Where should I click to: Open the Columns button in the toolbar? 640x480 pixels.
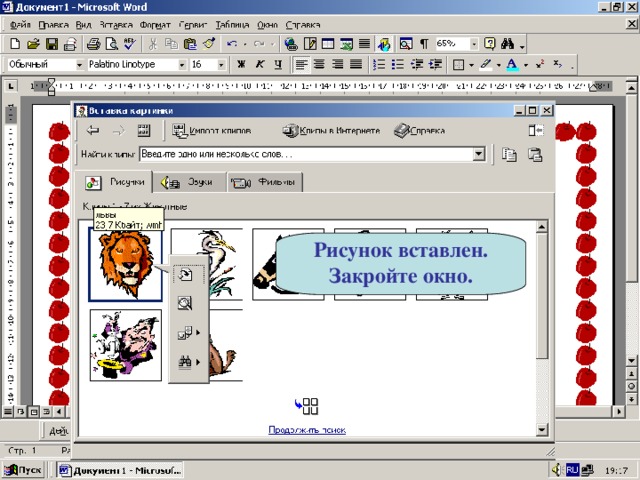pyautogui.click(x=364, y=44)
